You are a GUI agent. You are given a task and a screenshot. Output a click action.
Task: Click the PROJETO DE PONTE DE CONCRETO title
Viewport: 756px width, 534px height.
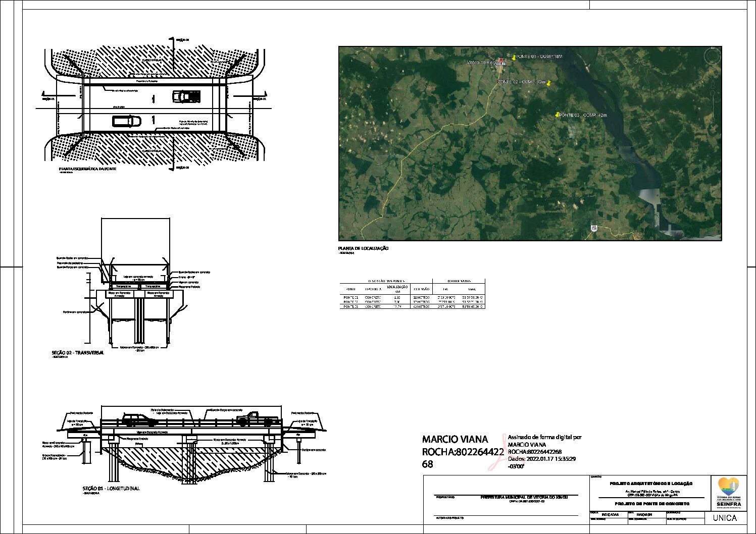tap(651, 504)
